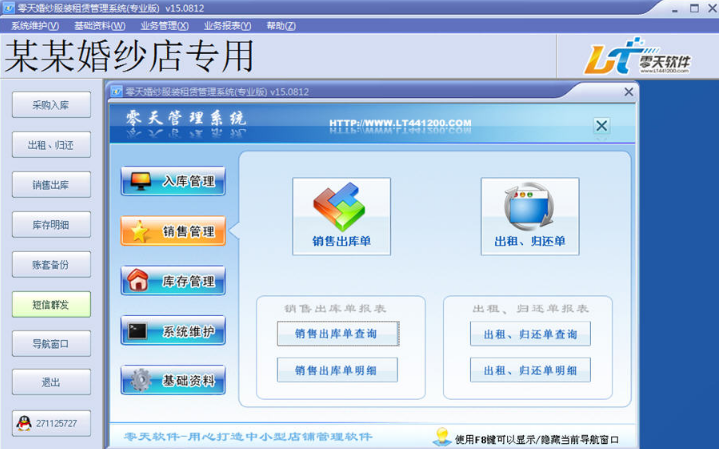Click the 账套备份 sidebar button
Screen dimensions: 720x449
pos(51,264)
